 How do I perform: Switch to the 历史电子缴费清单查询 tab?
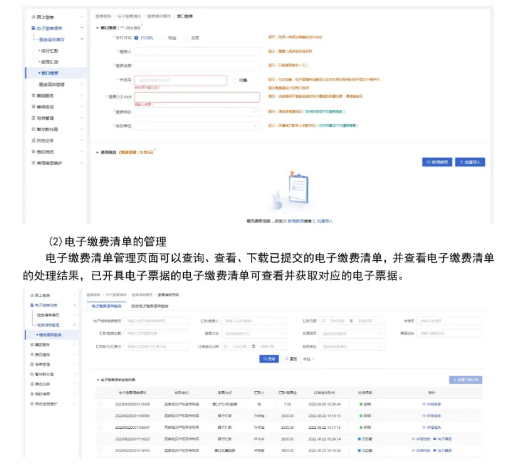click(150, 306)
